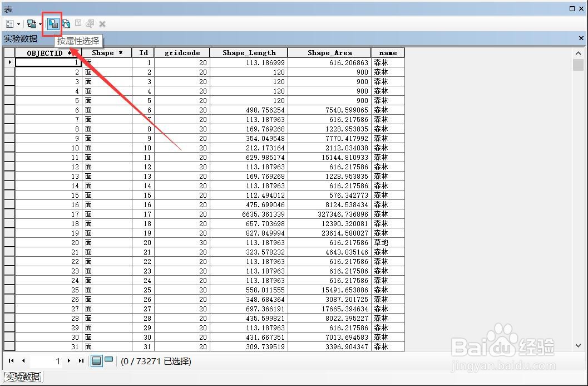Select the Shape column header
588x386 pixels.
tap(107, 52)
